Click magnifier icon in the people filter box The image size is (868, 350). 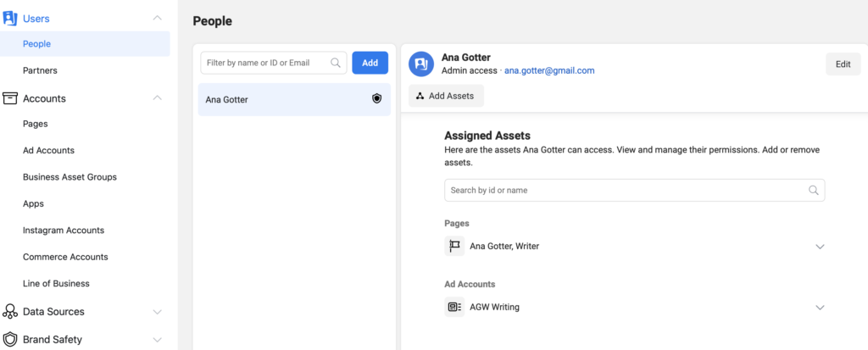[337, 63]
